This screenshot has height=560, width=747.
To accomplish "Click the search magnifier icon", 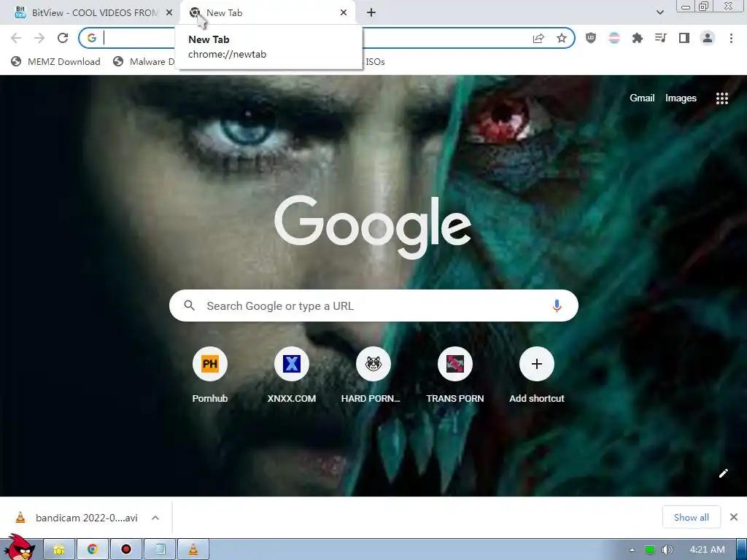I will (189, 306).
